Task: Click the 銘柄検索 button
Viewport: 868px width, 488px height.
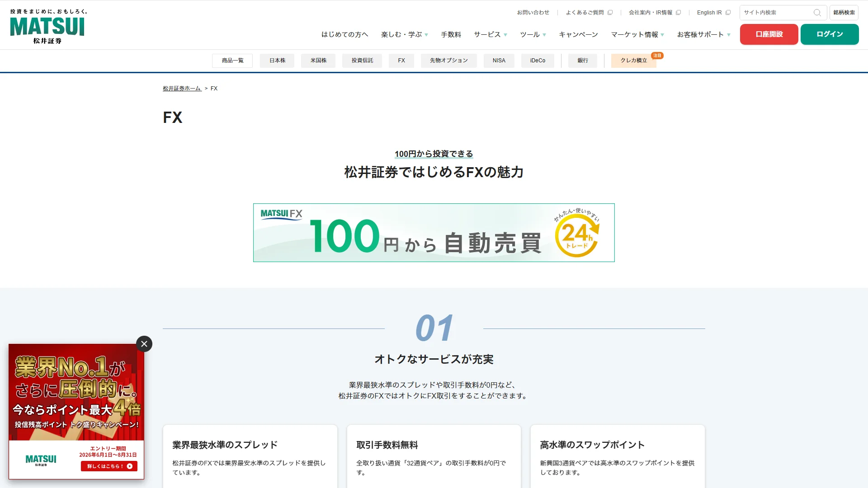Action: 844,13
